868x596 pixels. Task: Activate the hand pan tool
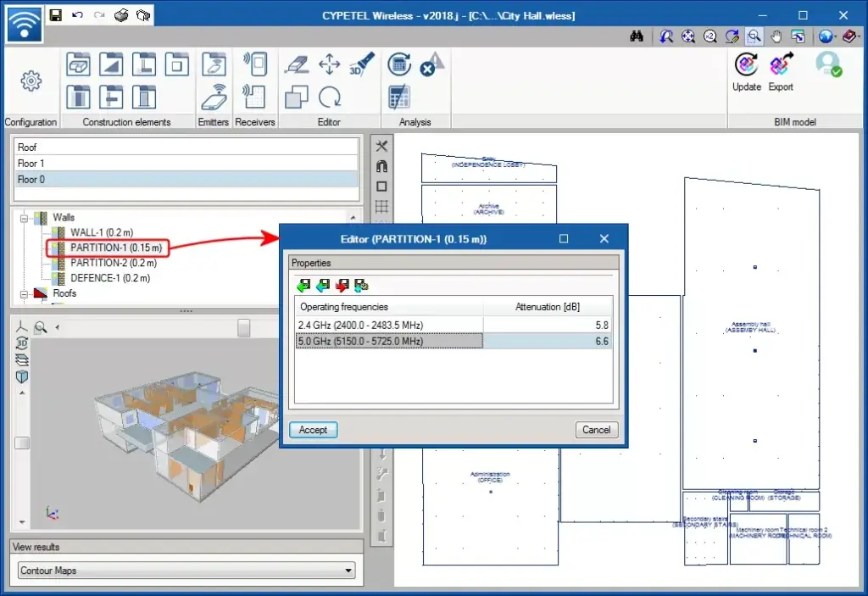point(776,36)
